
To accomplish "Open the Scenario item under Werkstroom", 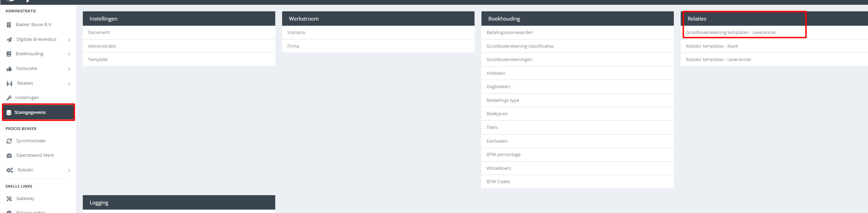I will pos(296,33).
